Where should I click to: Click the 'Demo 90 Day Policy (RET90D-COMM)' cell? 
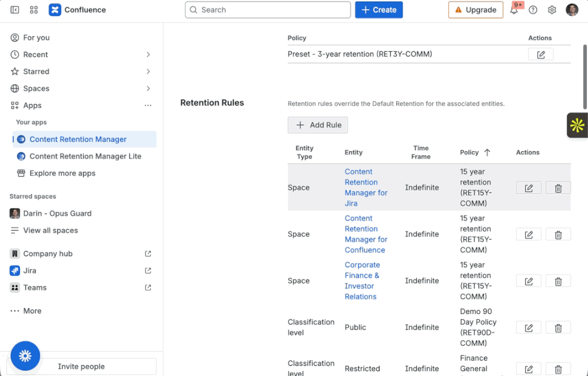(x=478, y=327)
